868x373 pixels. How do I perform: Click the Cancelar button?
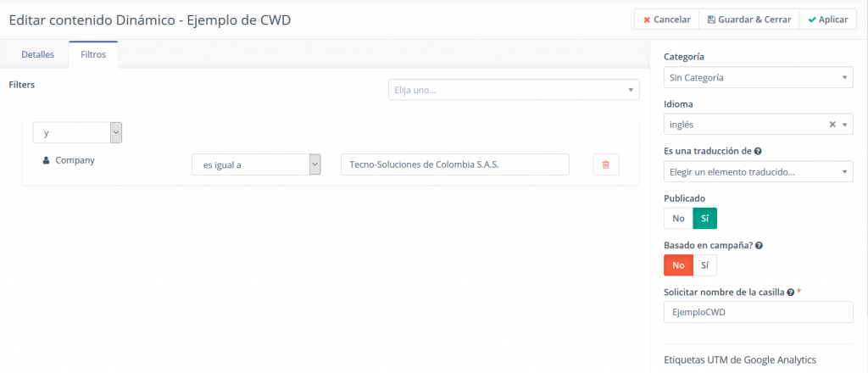pyautogui.click(x=665, y=19)
